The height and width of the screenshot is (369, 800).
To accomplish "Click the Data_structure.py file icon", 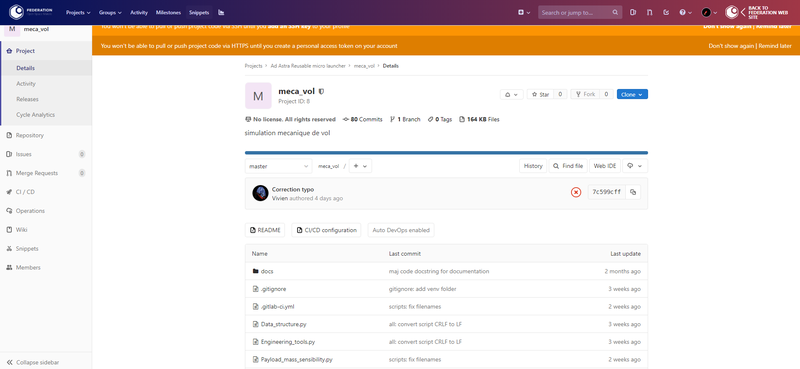I will [x=256, y=324].
